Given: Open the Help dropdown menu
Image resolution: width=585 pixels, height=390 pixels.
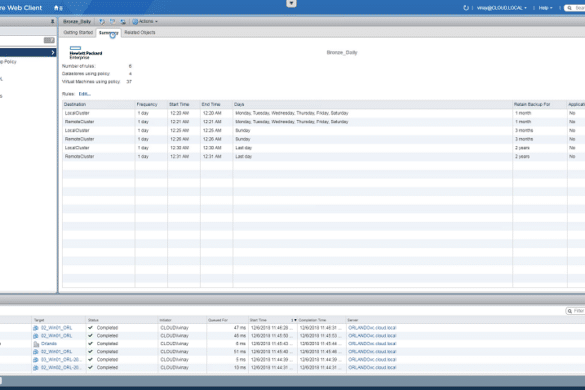Looking at the screenshot, I should point(545,8).
